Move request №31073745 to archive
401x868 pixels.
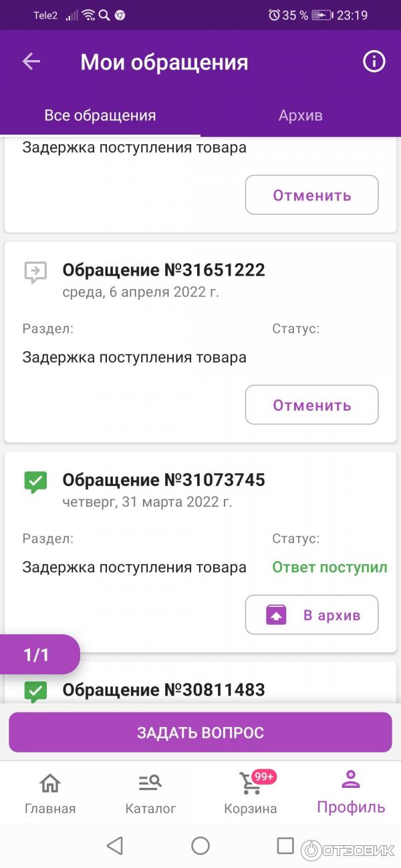tap(311, 614)
